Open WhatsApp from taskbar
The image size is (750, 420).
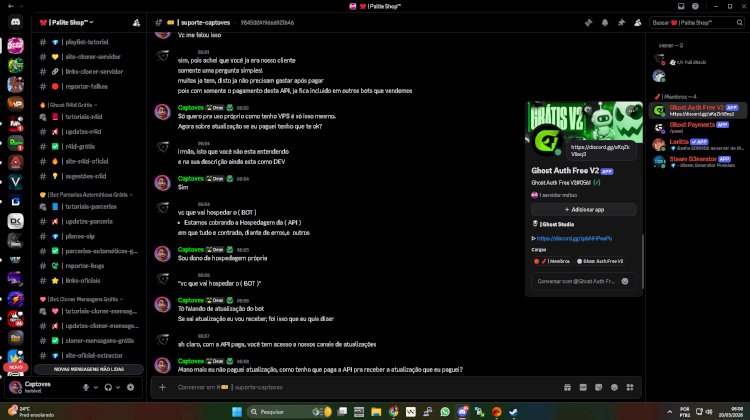[x=445, y=411]
